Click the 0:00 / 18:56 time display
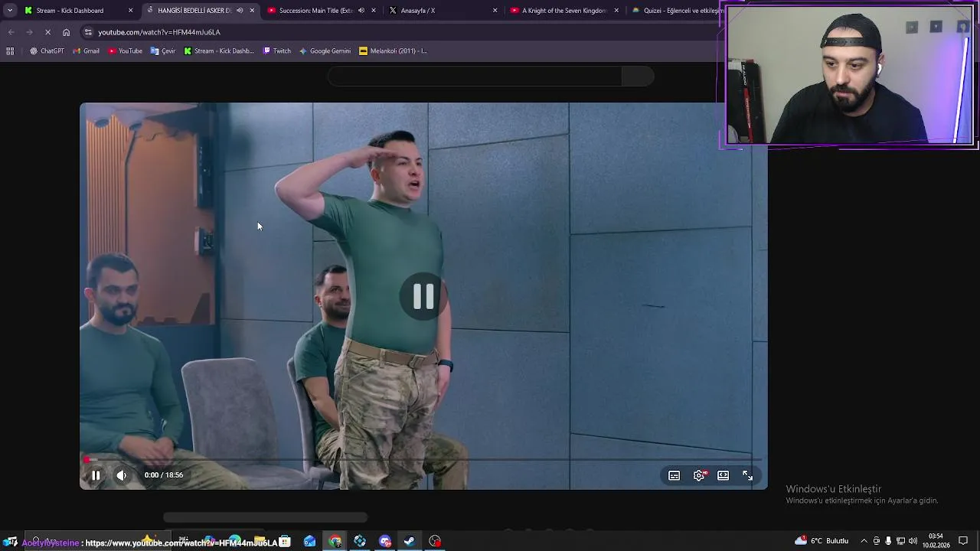The height and width of the screenshot is (551, 980). [x=164, y=475]
